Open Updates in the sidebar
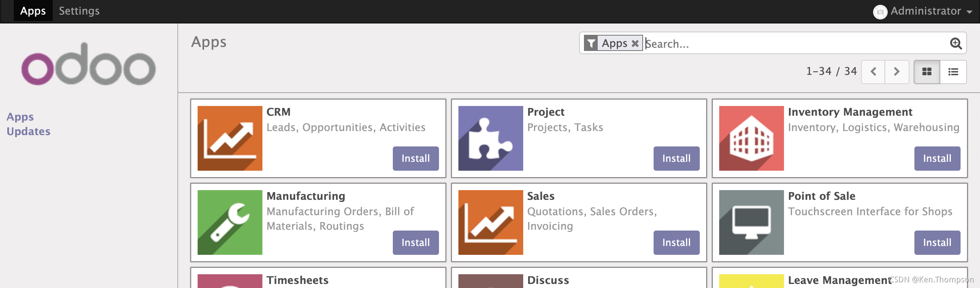The image size is (980, 288). coord(28,131)
